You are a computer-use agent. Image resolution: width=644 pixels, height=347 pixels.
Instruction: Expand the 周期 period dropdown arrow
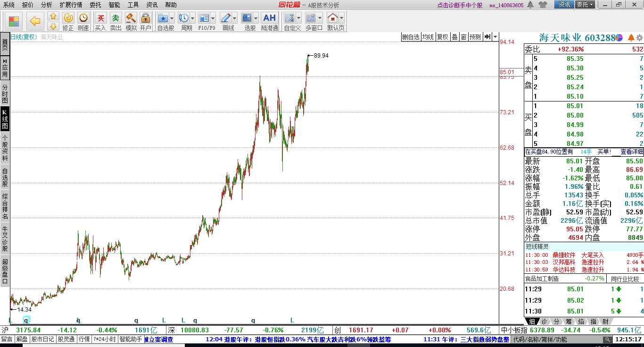pos(193,18)
